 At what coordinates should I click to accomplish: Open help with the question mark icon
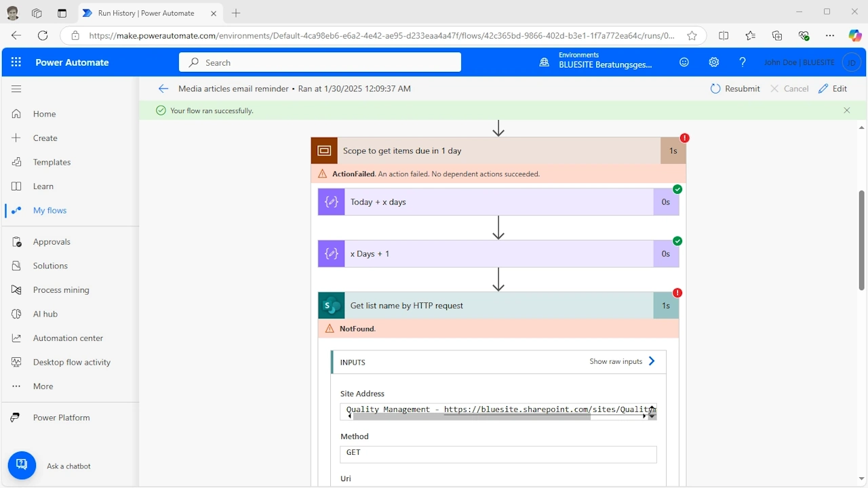coord(743,62)
